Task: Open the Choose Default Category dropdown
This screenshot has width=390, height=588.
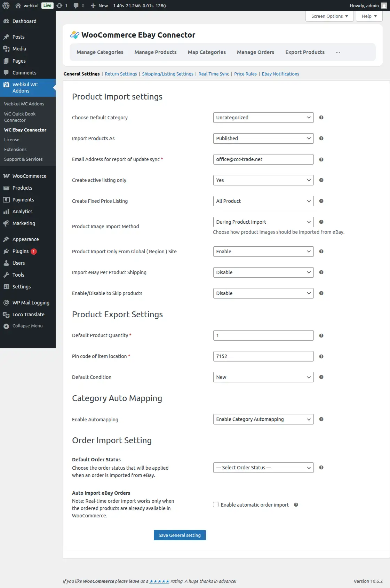Action: [x=263, y=118]
